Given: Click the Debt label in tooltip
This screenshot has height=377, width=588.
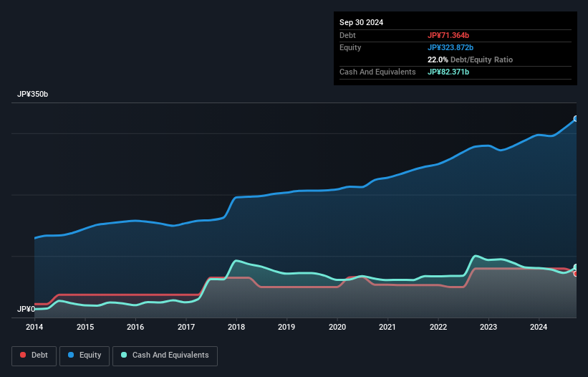Looking at the screenshot, I should point(347,35).
